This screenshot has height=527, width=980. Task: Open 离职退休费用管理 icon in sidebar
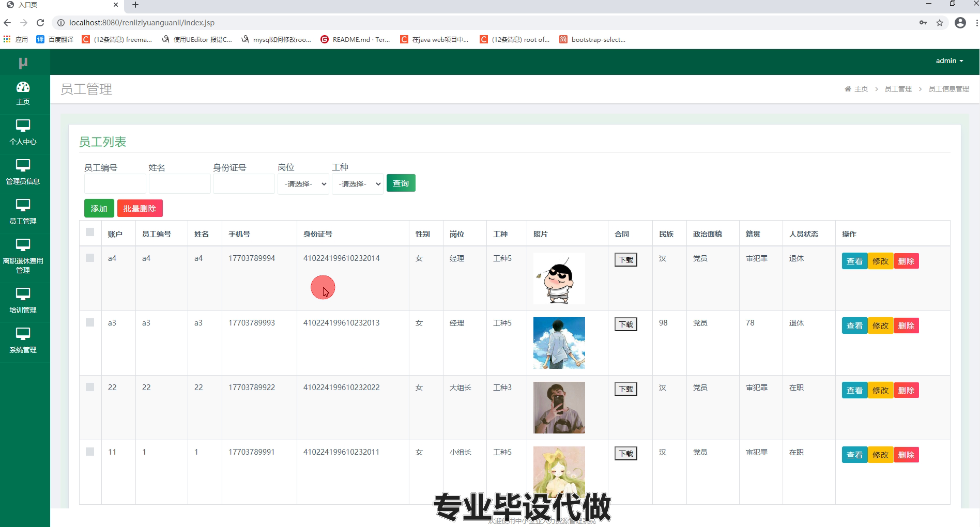coord(23,245)
